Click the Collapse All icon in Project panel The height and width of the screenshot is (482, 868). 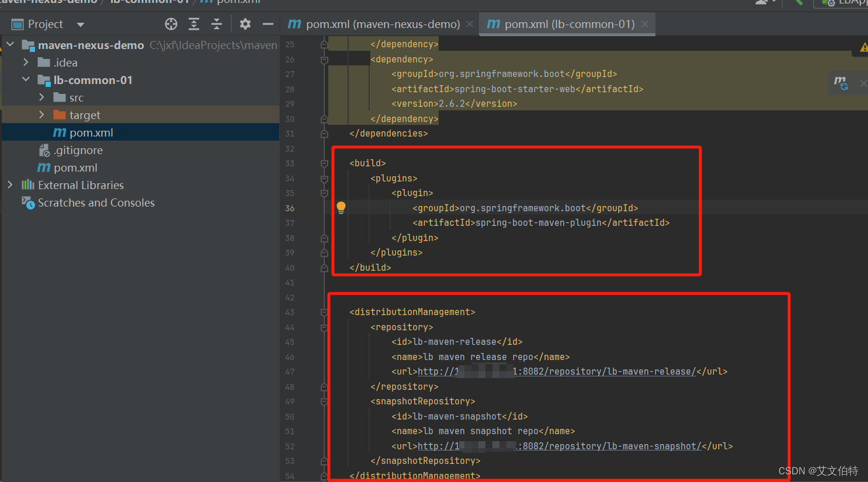(217, 24)
